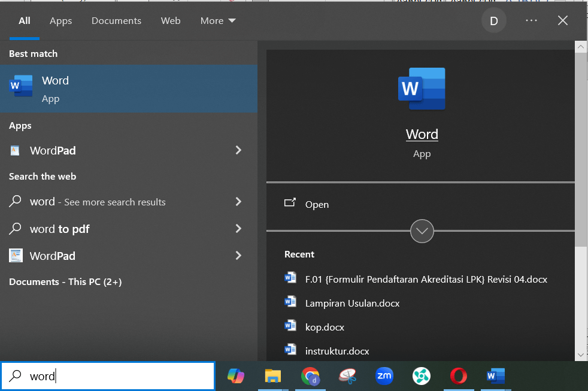Screen dimensions: 588x391
Task: Open File Explorer from the taskbar
Action: [x=273, y=377]
